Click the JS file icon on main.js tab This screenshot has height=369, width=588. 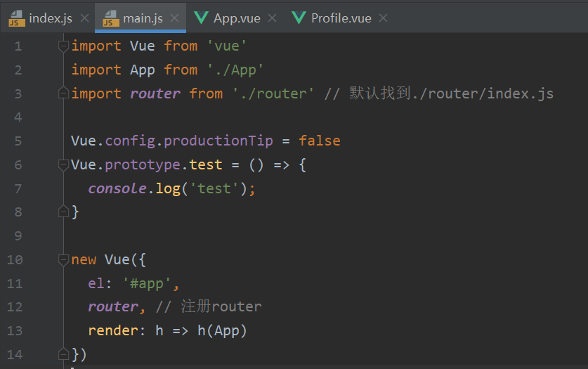[x=111, y=19]
